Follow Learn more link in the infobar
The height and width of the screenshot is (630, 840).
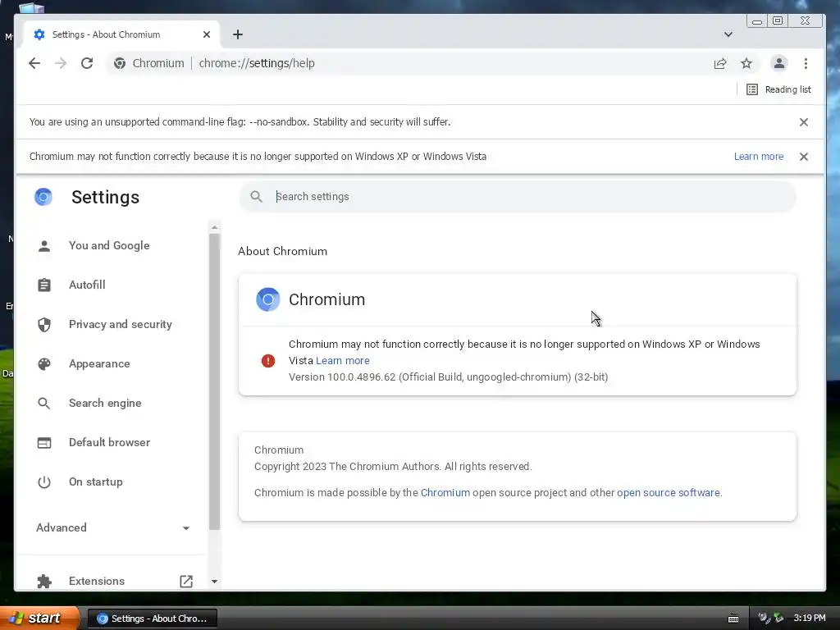coord(759,157)
